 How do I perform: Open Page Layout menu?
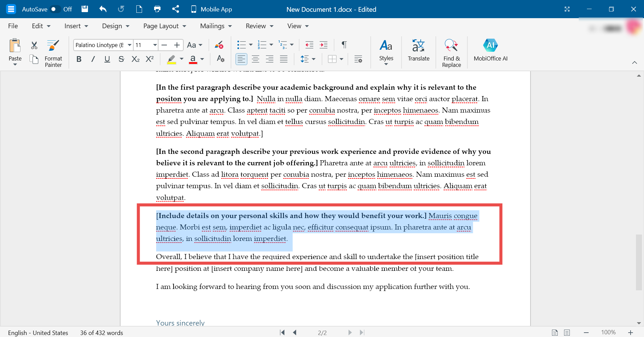165,26
